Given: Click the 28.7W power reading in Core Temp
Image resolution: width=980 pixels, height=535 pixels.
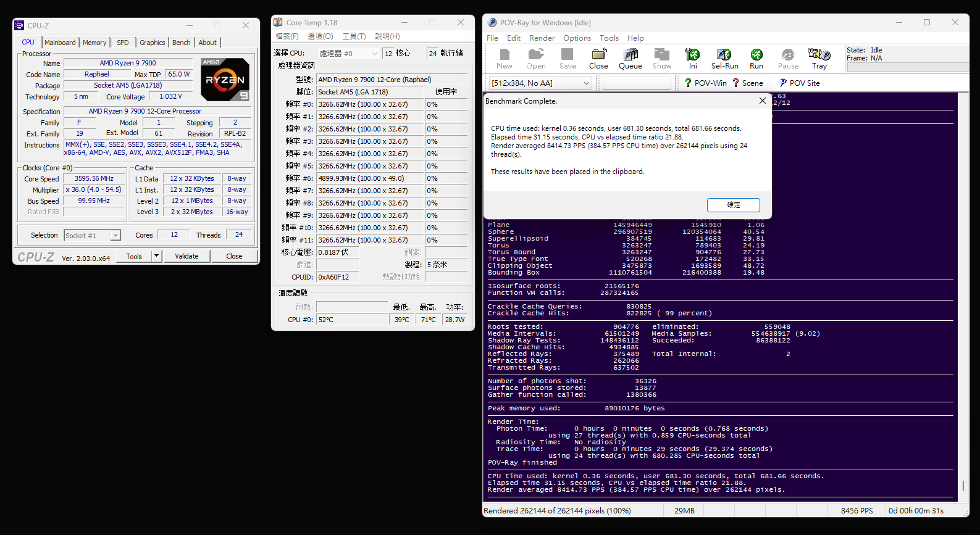Looking at the screenshot, I should [x=454, y=320].
